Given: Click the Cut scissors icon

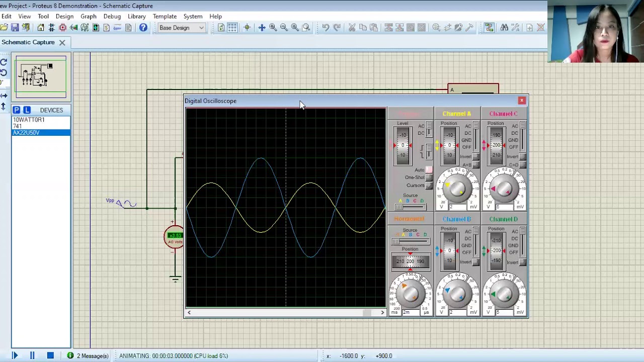Looking at the screenshot, I should click(x=352, y=28).
